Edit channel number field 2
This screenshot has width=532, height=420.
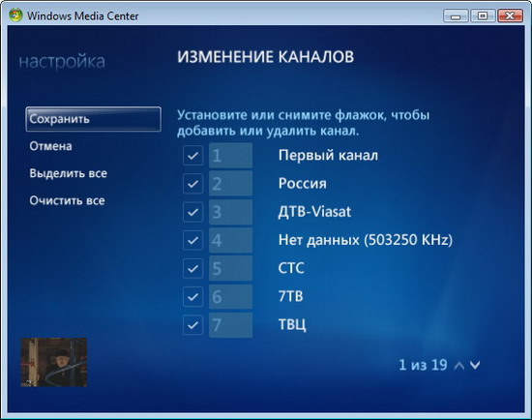[231, 184]
